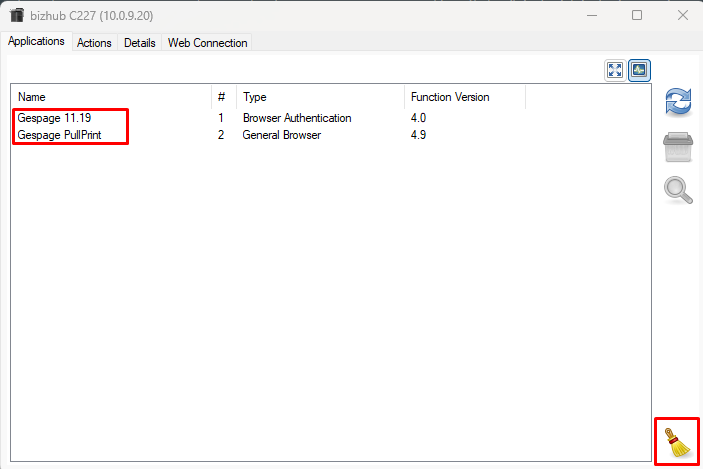
Task: Click the number 2 cell for Gespage PullPrint
Action: (x=221, y=135)
